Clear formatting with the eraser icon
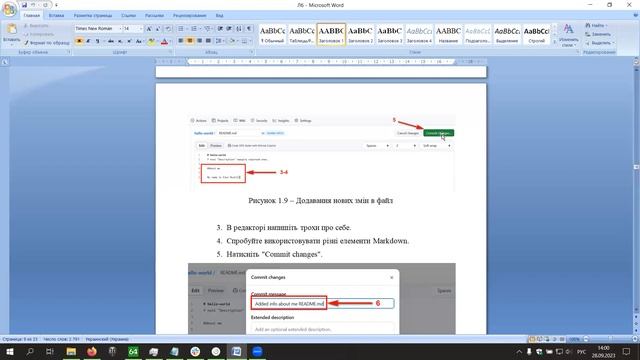 click(x=168, y=29)
